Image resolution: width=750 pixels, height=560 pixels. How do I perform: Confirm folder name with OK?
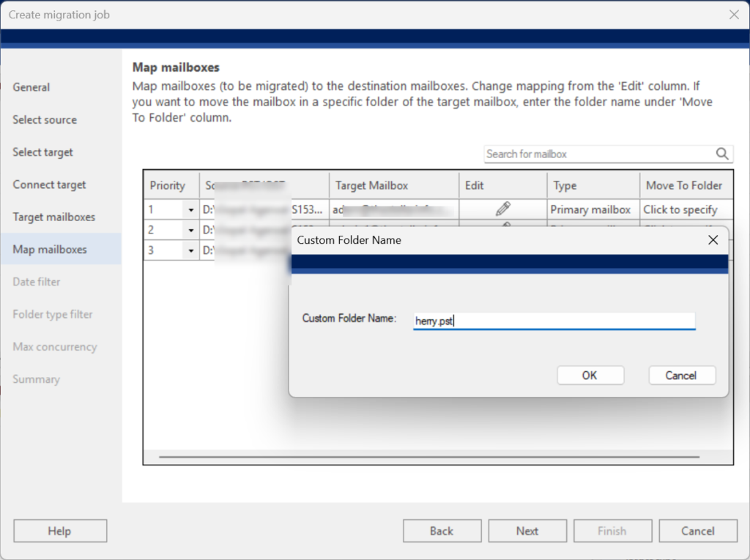[x=590, y=376]
